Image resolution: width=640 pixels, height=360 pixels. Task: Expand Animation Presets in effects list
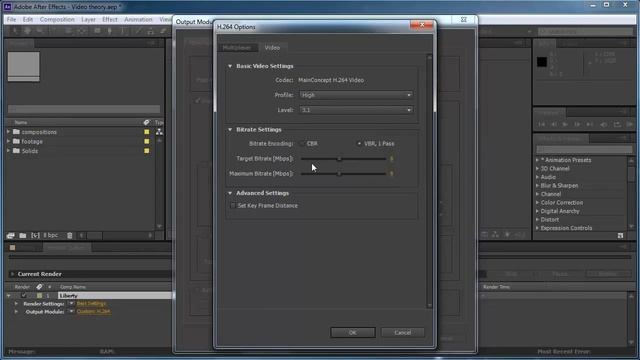click(538, 160)
